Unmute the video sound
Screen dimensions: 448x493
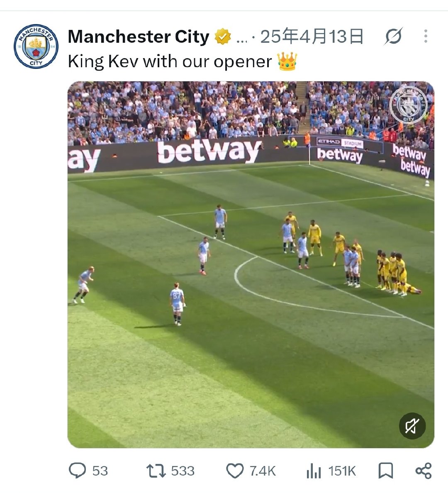pyautogui.click(x=412, y=426)
